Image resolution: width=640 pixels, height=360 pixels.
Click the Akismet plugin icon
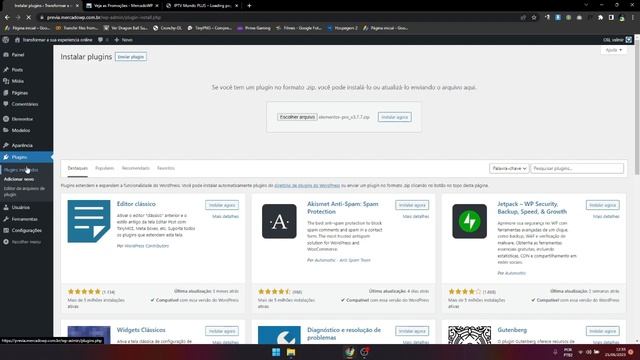tap(279, 221)
